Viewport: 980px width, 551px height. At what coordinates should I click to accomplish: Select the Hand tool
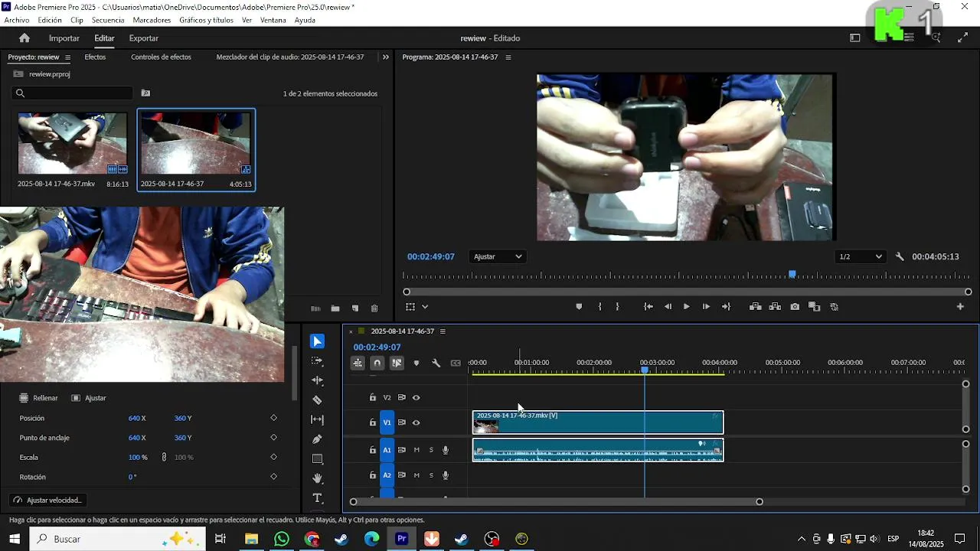(317, 478)
